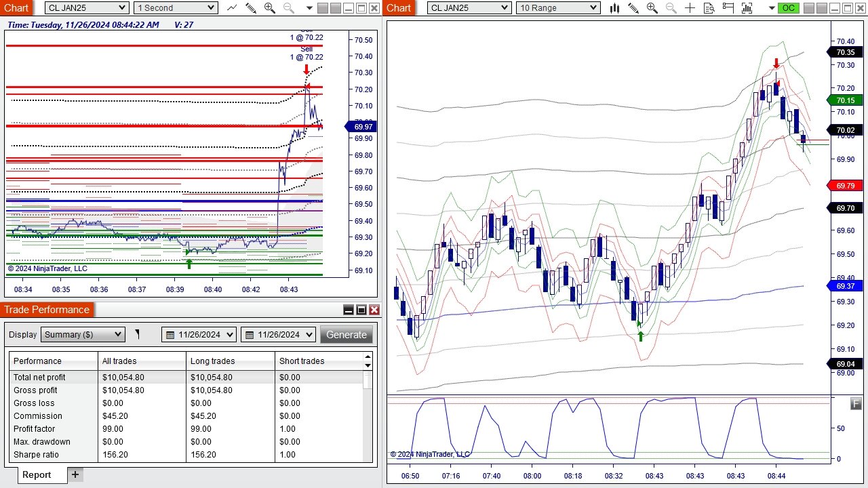Image resolution: width=868 pixels, height=488 pixels.
Task: Maximize the Trade Performance window
Action: point(361,310)
